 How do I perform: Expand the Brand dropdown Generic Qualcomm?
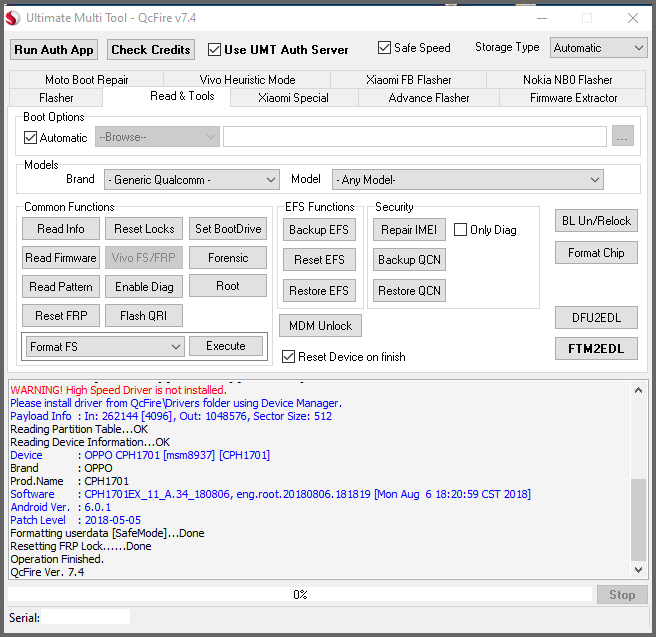point(192,180)
